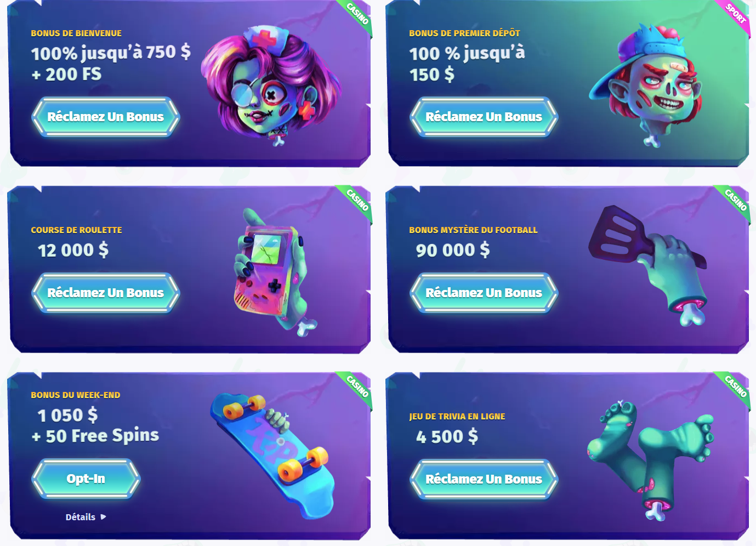Claim the 750 $ welcome bonus
756x546 pixels.
tap(106, 117)
